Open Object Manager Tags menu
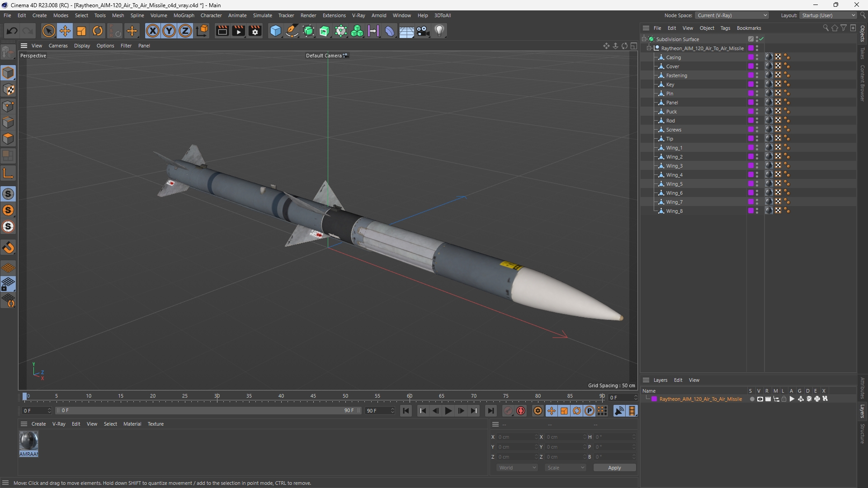 725,28
